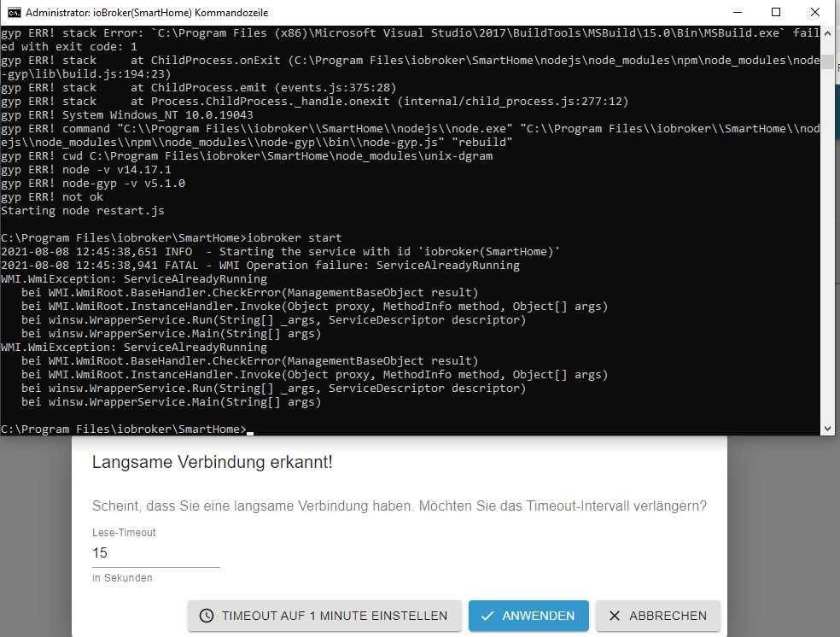Screen dimensions: 840x637
Task: Click 'gyp ERR! not ok' line
Action: (52, 197)
